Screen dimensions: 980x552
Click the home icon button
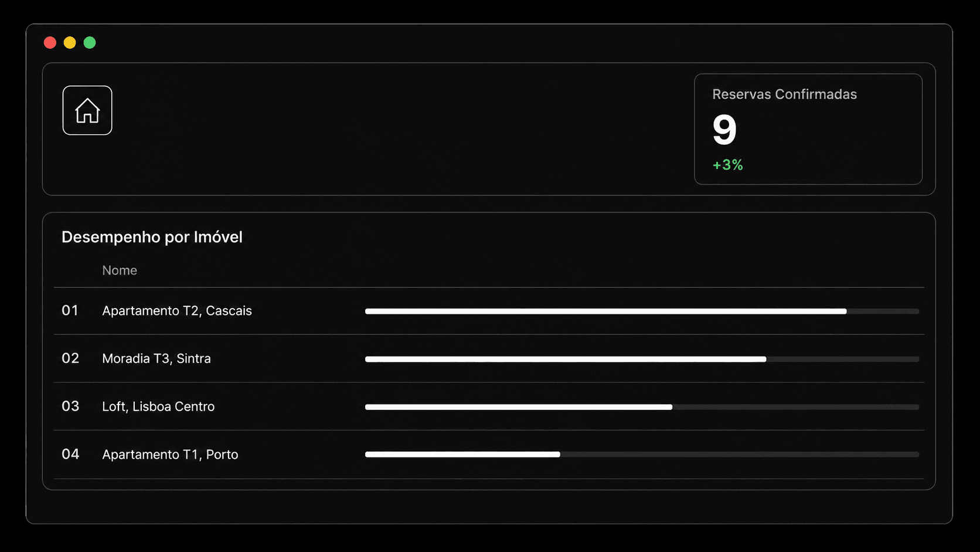pyautogui.click(x=87, y=110)
